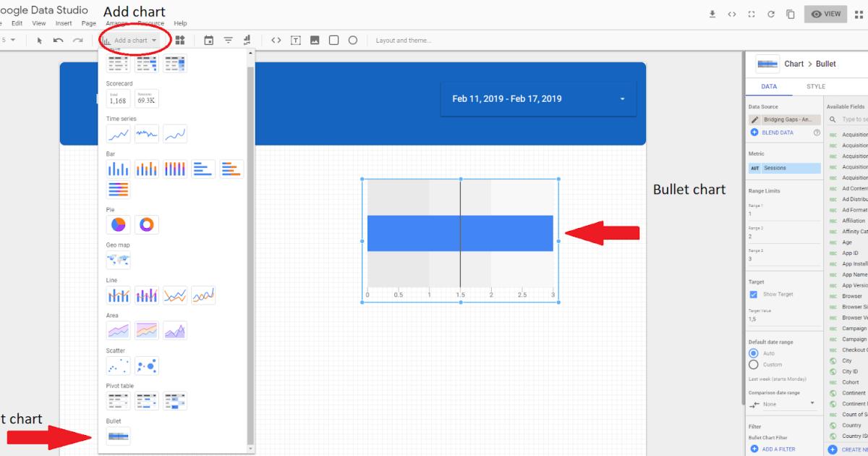The height and width of the screenshot is (456, 868).
Task: Click the chart list scrollbar down arrow
Action: point(251,449)
